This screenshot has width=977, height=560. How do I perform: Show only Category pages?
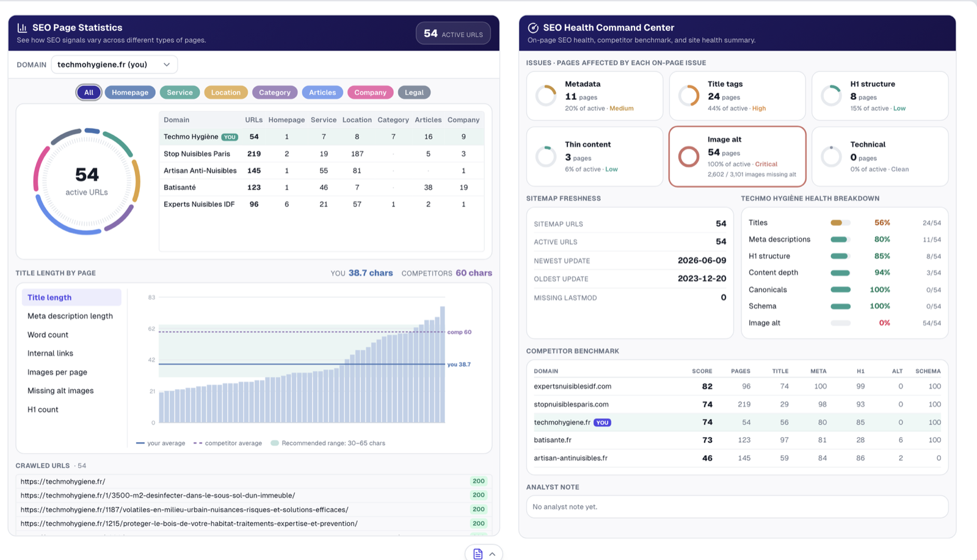coord(275,92)
